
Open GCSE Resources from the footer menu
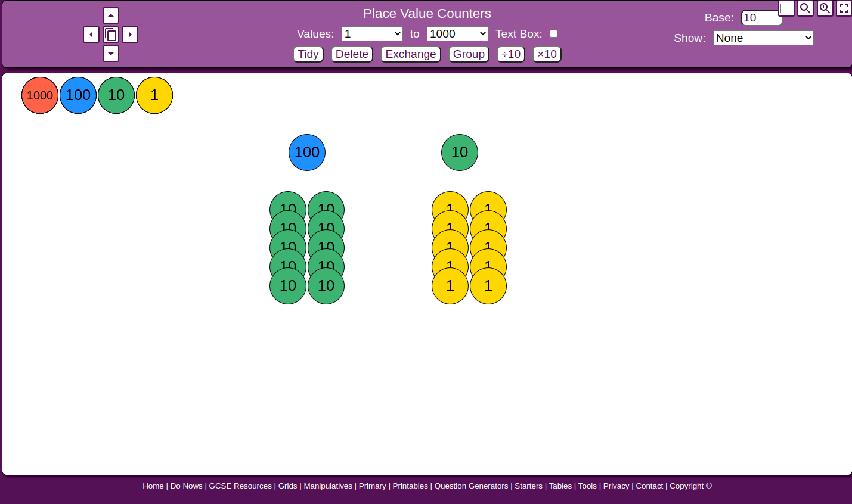(240, 486)
